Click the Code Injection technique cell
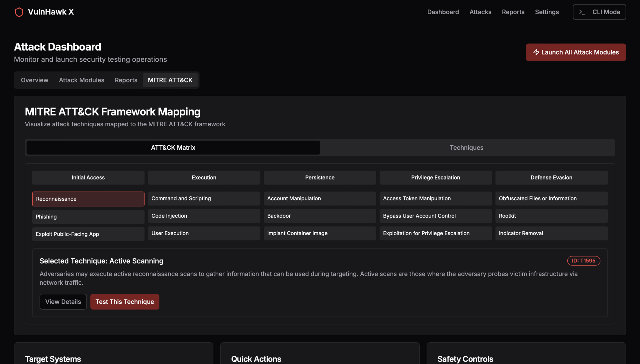 click(x=204, y=216)
